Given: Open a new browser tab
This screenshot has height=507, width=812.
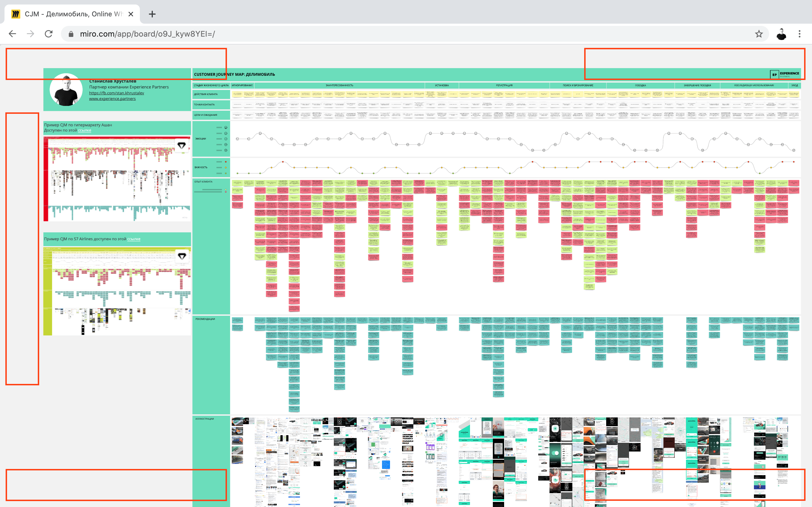Looking at the screenshot, I should pyautogui.click(x=152, y=14).
